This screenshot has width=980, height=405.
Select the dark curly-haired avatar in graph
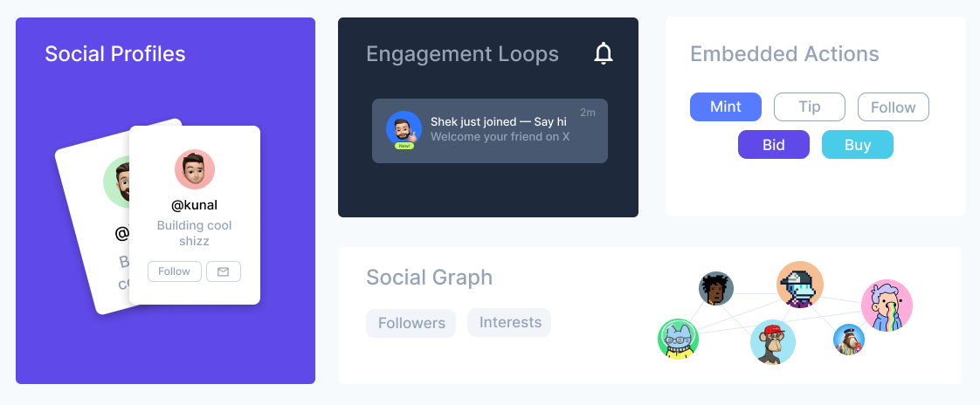716,289
